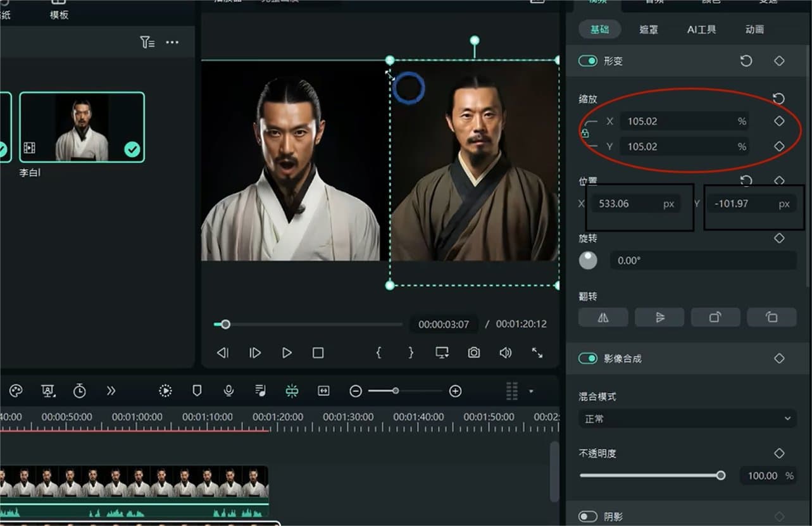Select the 李白 clip thumbnail in media panel
This screenshot has height=526, width=812.
pyautogui.click(x=82, y=127)
